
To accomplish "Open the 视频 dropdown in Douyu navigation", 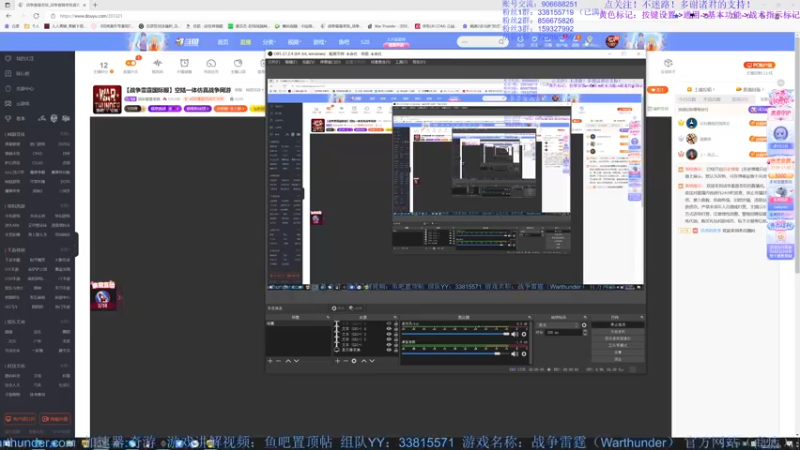I will 294,42.
